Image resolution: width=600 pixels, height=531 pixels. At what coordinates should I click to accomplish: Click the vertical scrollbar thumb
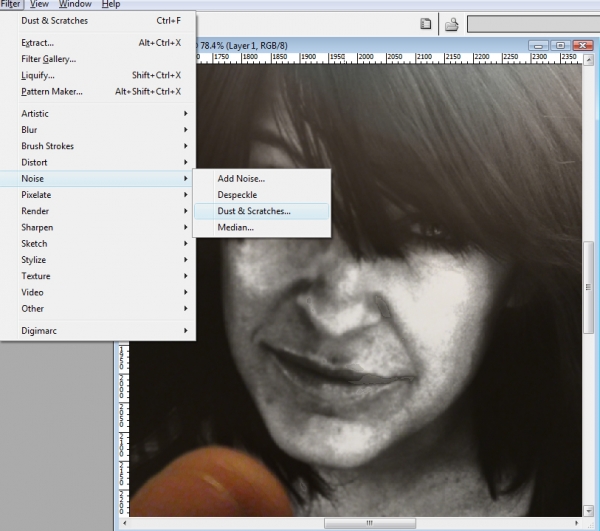(589, 287)
